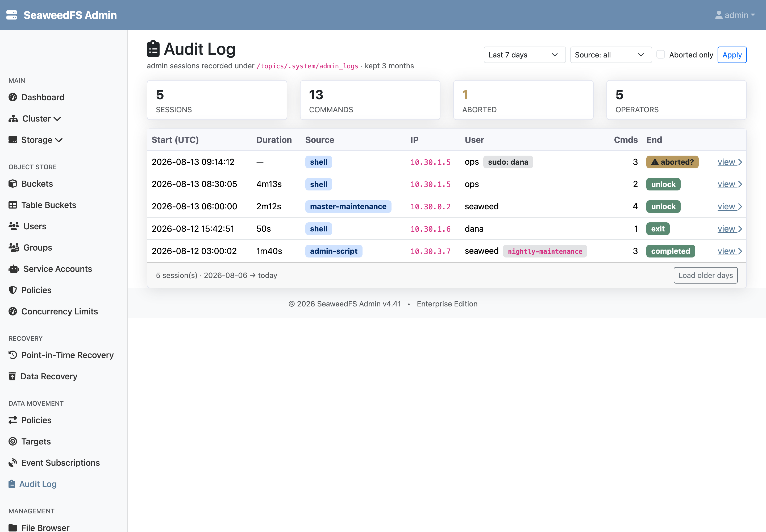Expand the Cluster menu chevron
Viewport: 766px width, 532px height.
(57, 119)
